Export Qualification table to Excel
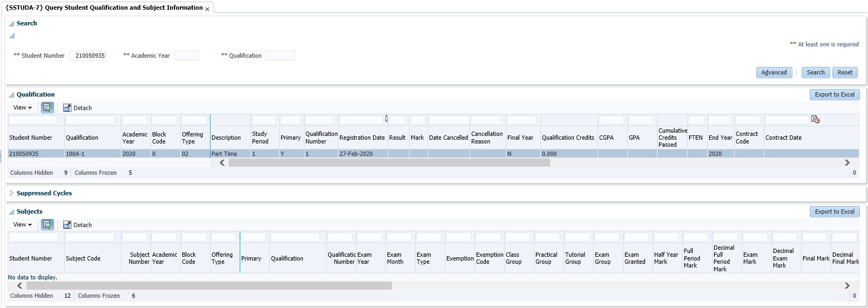This screenshot has height=308, width=868. pos(834,95)
